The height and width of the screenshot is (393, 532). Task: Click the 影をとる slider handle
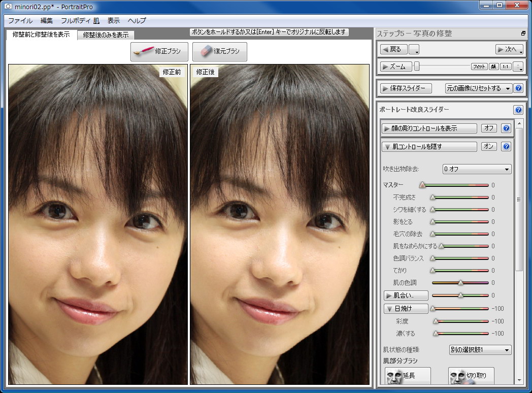pos(433,221)
